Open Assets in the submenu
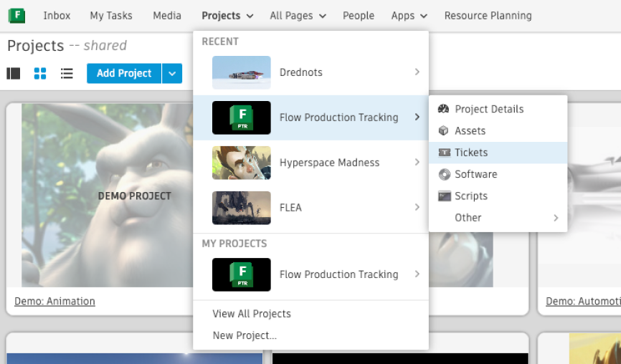621x364 pixels. pos(498,131)
